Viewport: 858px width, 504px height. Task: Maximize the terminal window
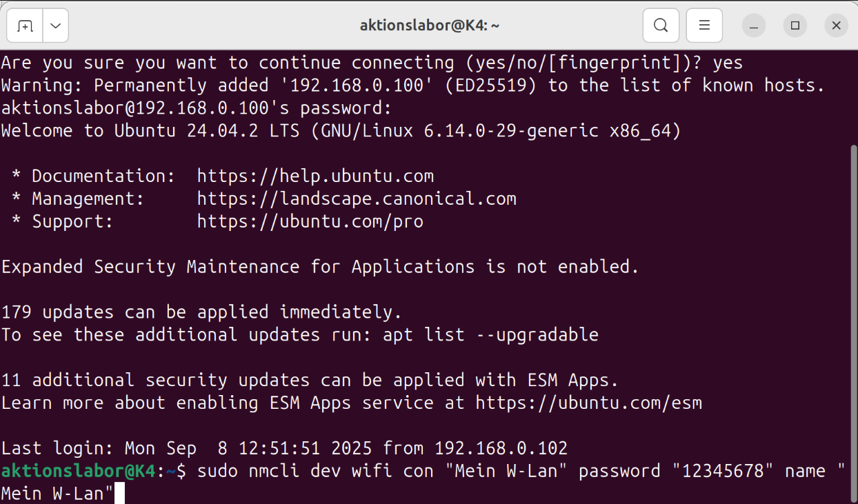coord(795,26)
